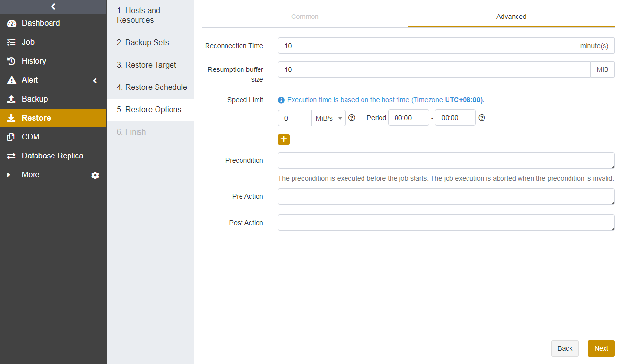
Task: Click the Pre Action text area
Action: pos(446,196)
